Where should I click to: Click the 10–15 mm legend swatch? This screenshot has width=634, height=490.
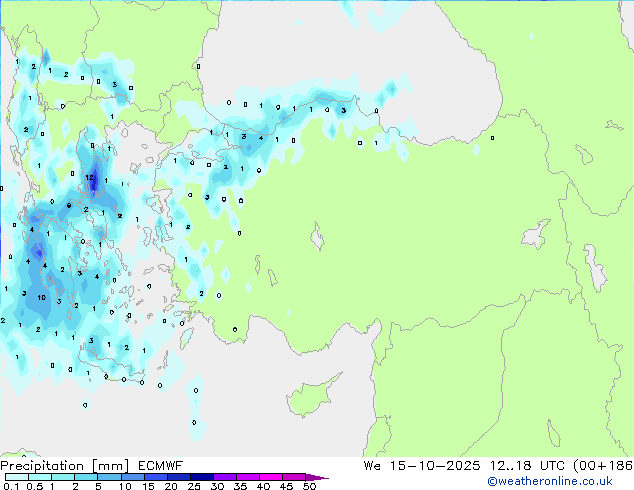[132, 477]
